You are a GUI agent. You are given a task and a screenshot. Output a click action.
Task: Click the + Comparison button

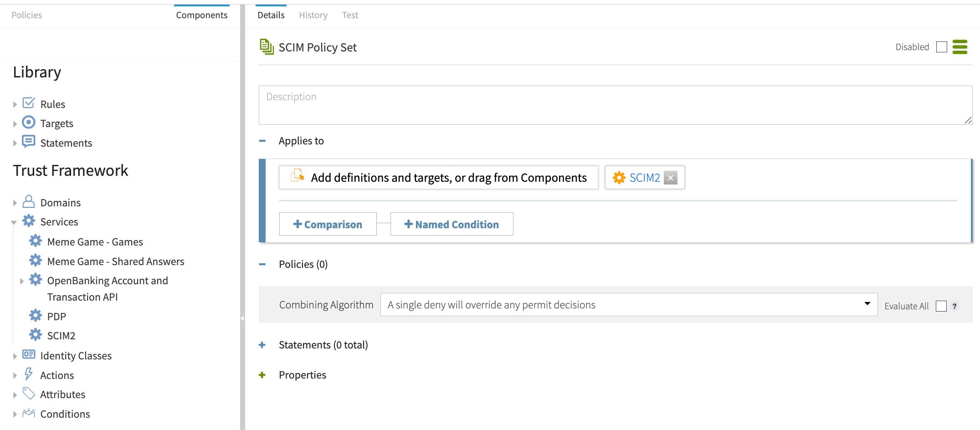click(328, 224)
